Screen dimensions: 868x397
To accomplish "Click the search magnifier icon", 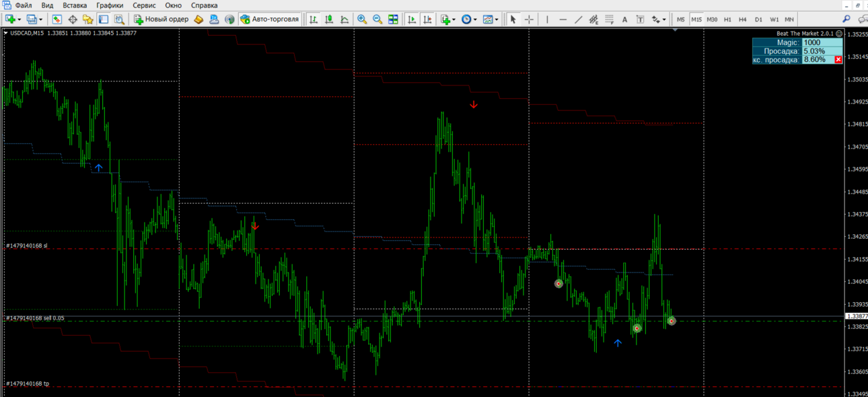I will (x=846, y=20).
